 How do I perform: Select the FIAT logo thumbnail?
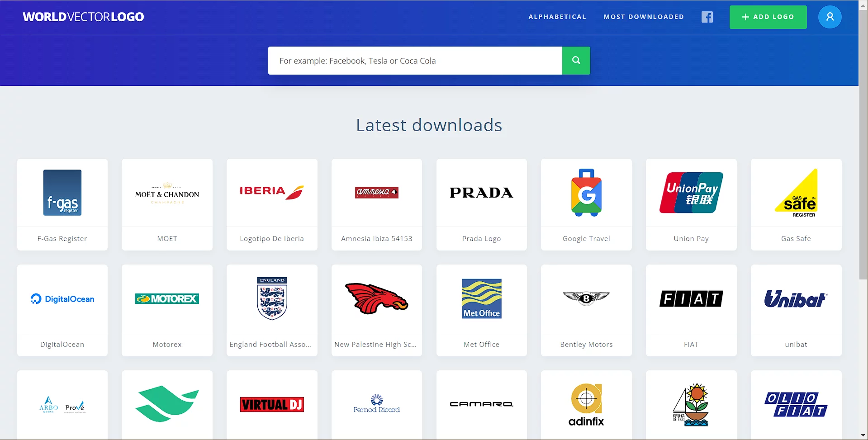point(691,298)
